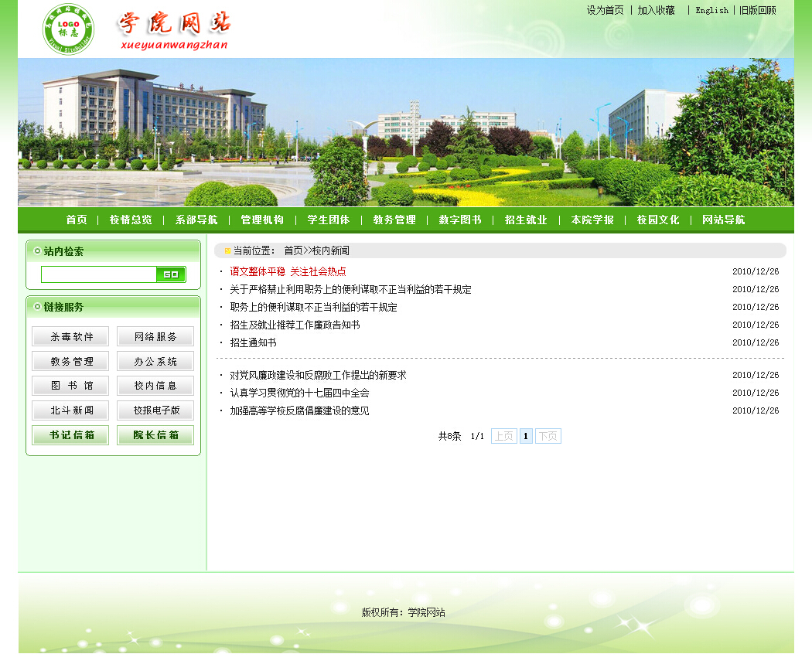The width and height of the screenshot is (812, 671).
Task: Open news 语文整体平稳 关注社会热点
Action: coord(288,271)
